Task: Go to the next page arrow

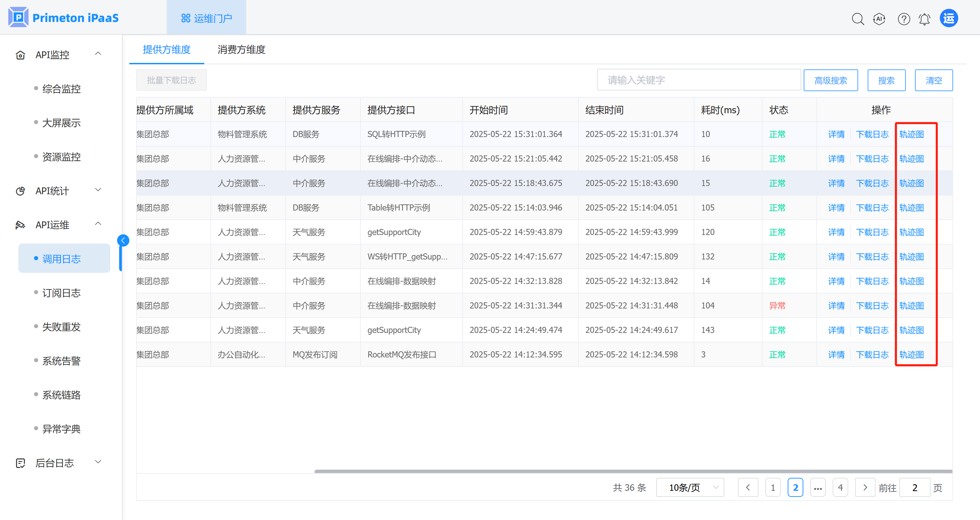Action: [x=865, y=487]
